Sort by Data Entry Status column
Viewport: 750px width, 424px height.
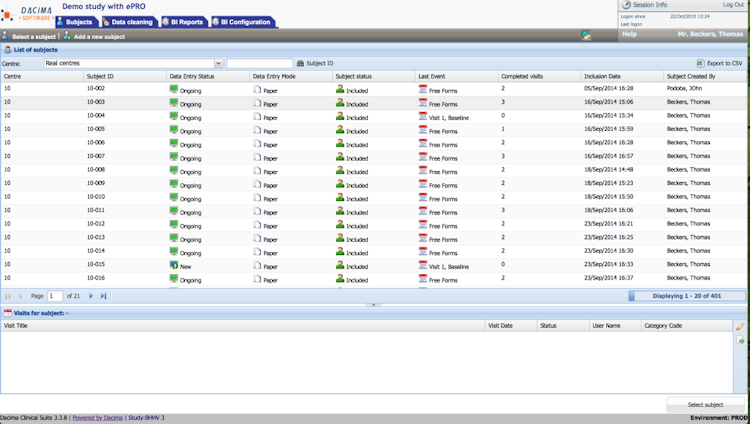pos(208,76)
